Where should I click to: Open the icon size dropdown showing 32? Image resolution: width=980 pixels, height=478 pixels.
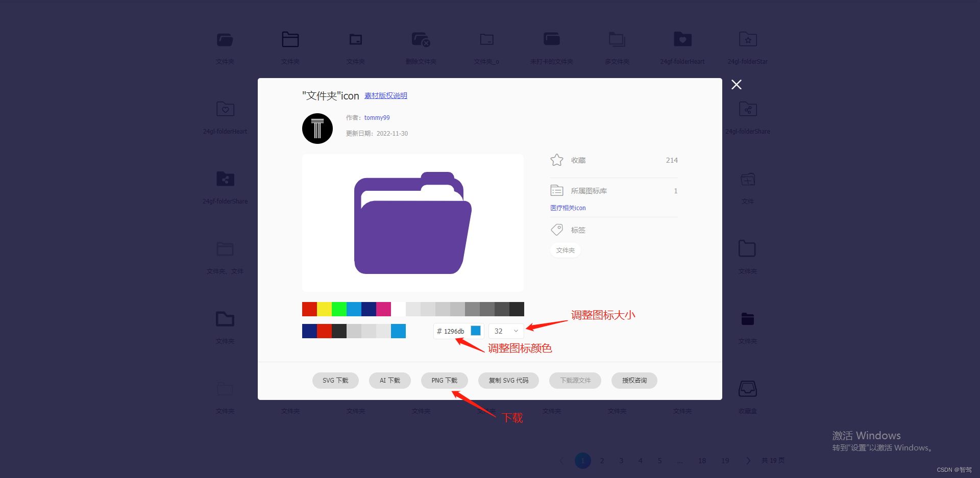click(506, 331)
